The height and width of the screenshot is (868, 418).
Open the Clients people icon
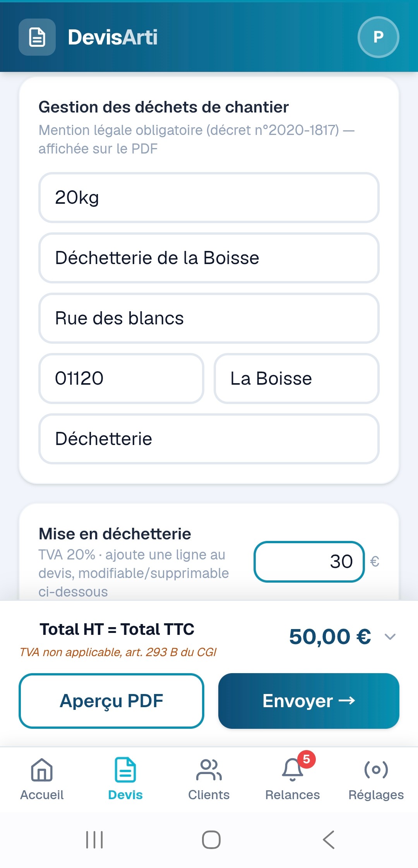pyautogui.click(x=209, y=770)
